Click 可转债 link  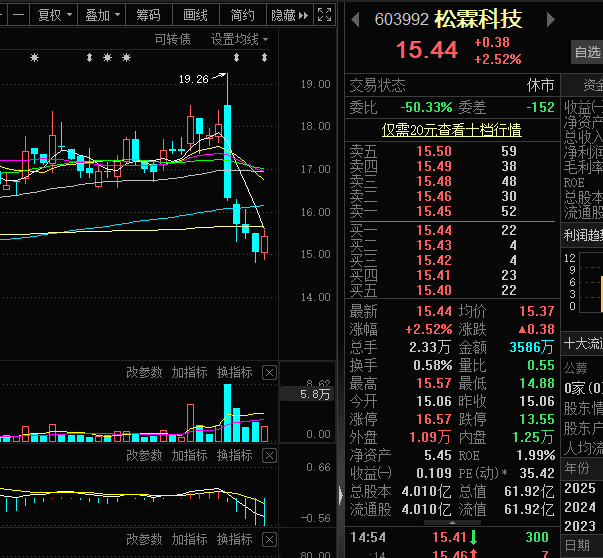pos(172,39)
